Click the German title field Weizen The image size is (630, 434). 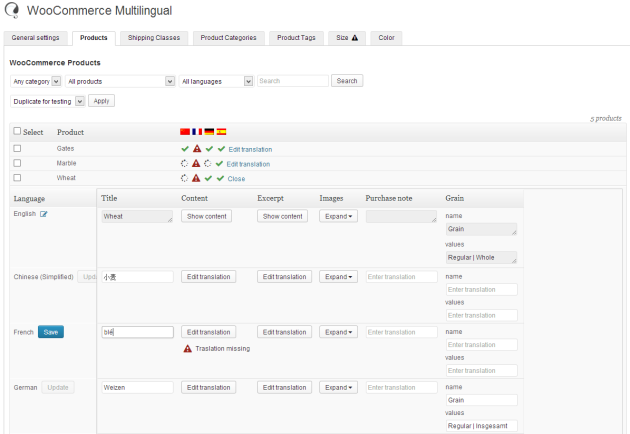tap(137, 387)
